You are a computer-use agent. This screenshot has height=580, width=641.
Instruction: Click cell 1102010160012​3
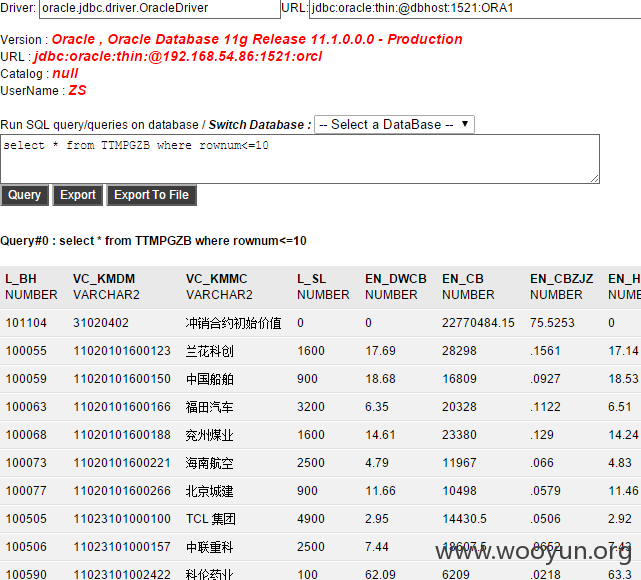[122, 351]
